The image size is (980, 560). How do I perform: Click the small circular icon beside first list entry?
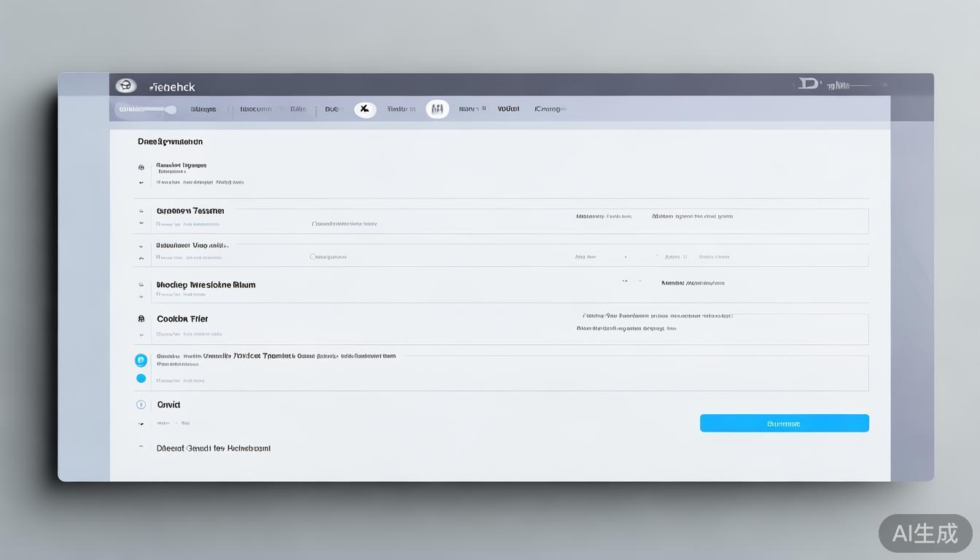tap(141, 168)
